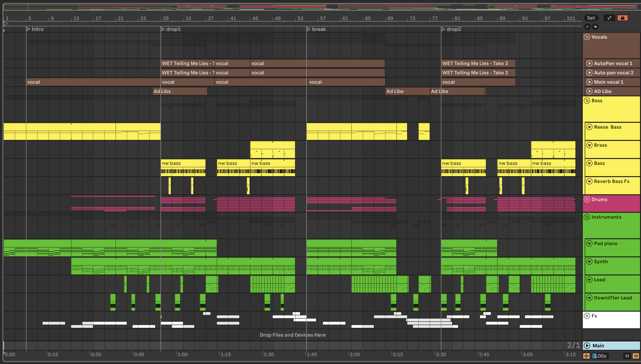Image resolution: width=641 pixels, height=364 pixels.
Task: Select the Reese Bass track title
Action: [607, 127]
